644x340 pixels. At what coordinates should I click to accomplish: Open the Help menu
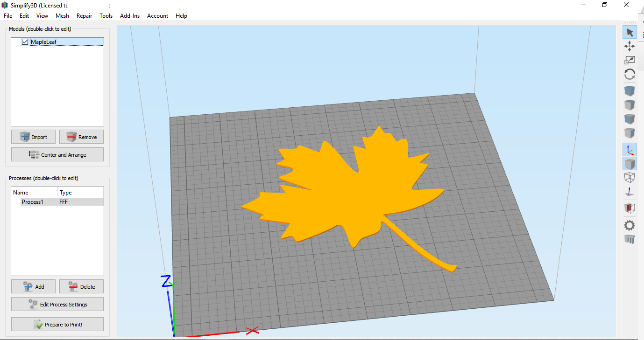click(181, 16)
